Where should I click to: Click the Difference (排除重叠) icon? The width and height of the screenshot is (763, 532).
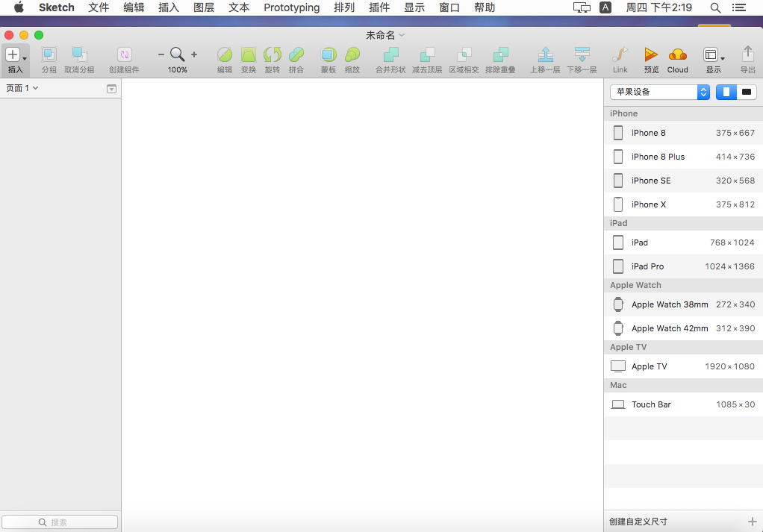tap(500, 54)
